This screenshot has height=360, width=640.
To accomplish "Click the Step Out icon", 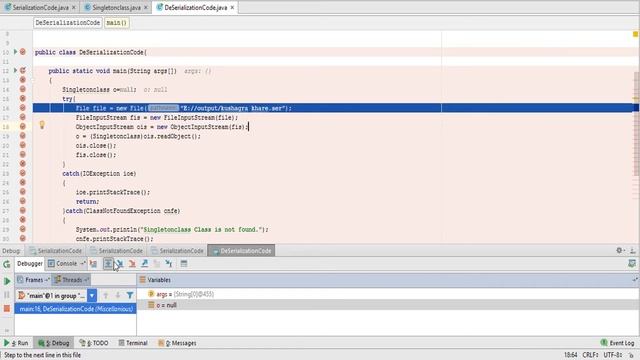I will point(144,264).
